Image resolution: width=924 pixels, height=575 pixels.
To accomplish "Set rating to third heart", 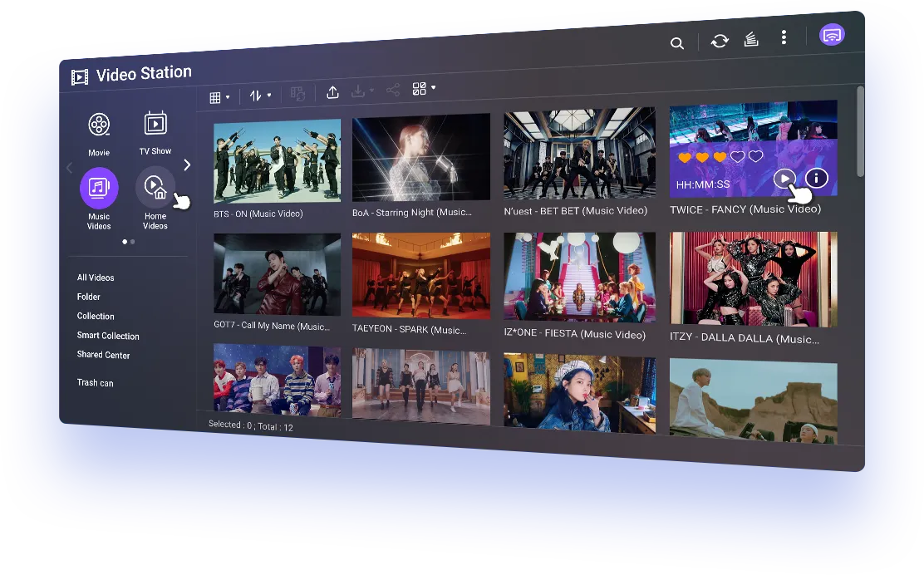I will (720, 157).
